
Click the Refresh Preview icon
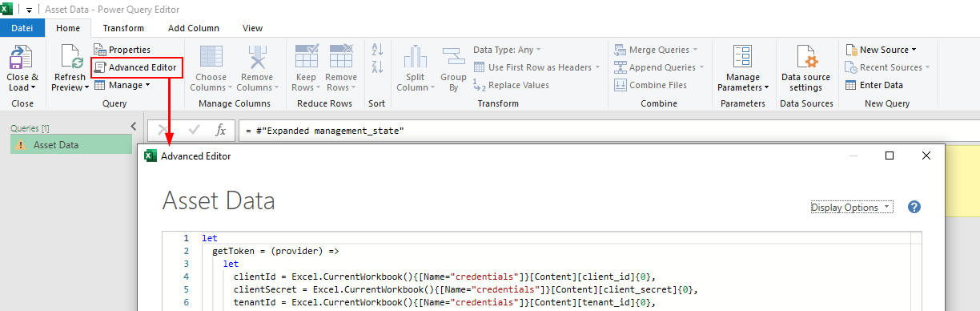[71, 57]
